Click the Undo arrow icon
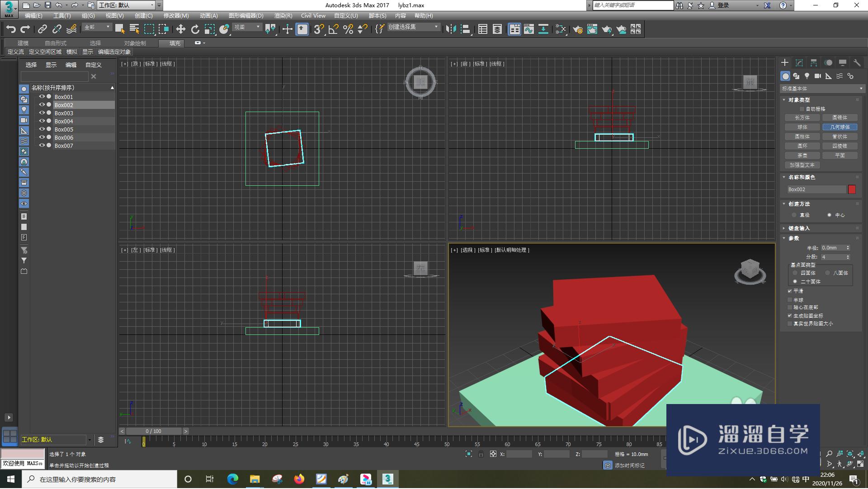868x489 pixels. coord(11,29)
